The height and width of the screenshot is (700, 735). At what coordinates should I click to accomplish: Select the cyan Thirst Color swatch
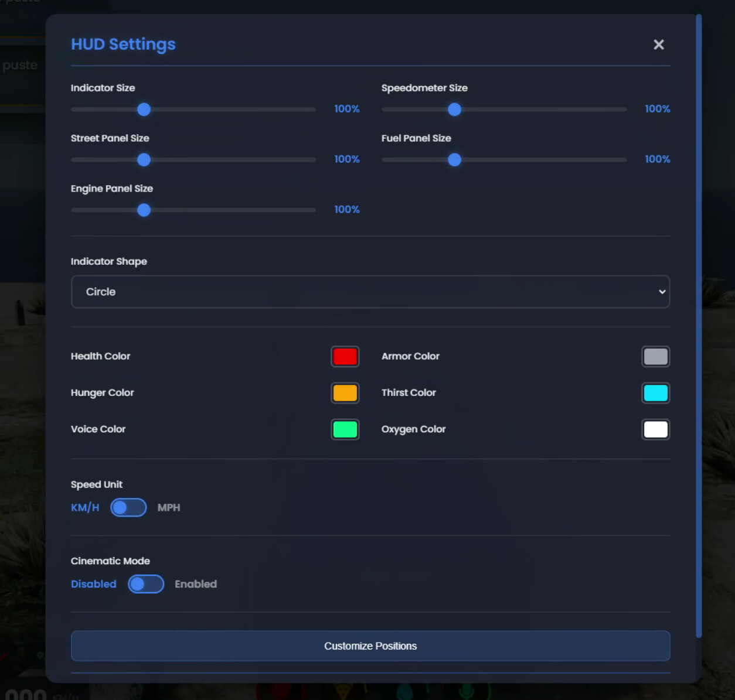coord(655,393)
